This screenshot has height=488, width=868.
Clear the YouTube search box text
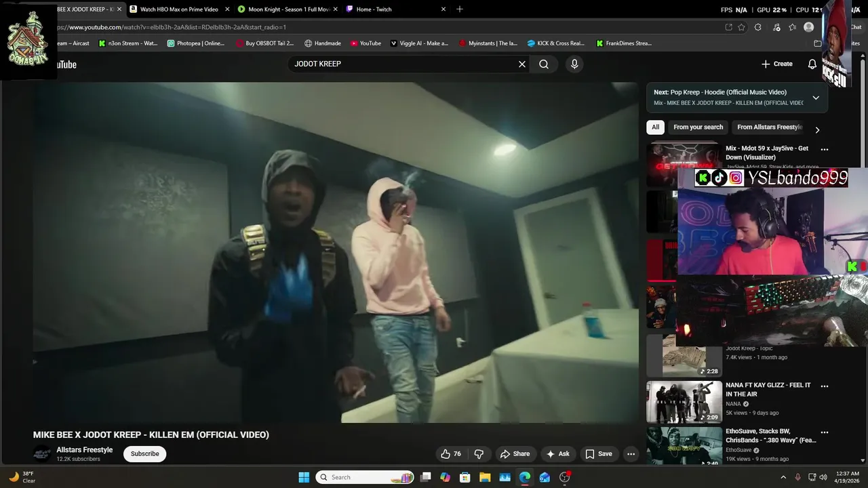point(522,64)
